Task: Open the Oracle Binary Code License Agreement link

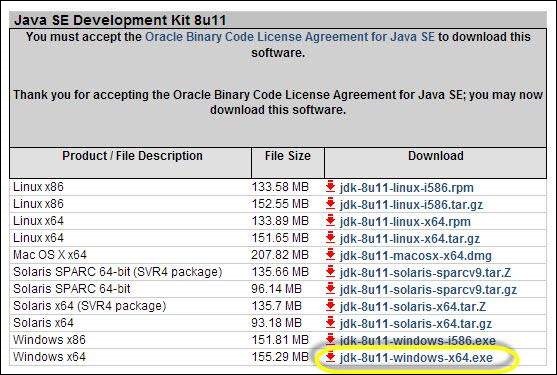Action: [x=290, y=37]
